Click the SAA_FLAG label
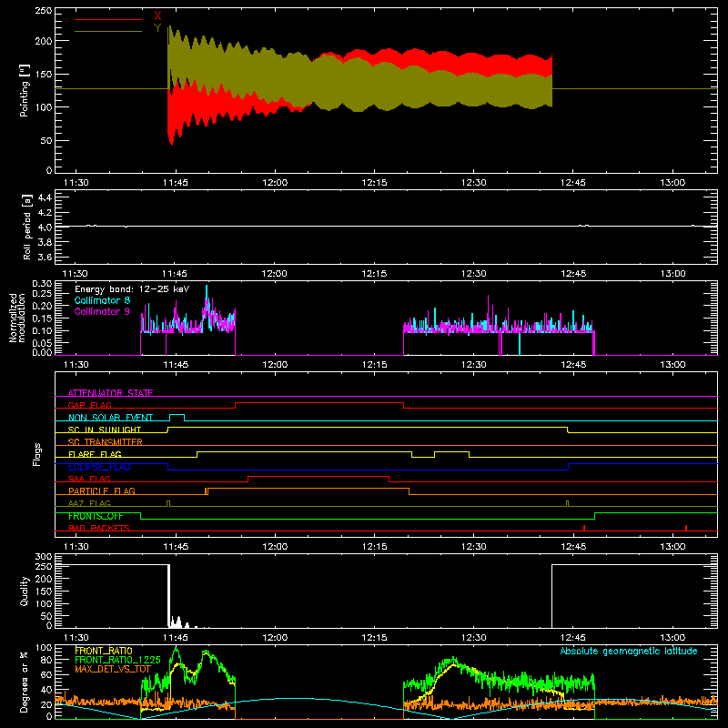728x728 pixels. point(89,479)
